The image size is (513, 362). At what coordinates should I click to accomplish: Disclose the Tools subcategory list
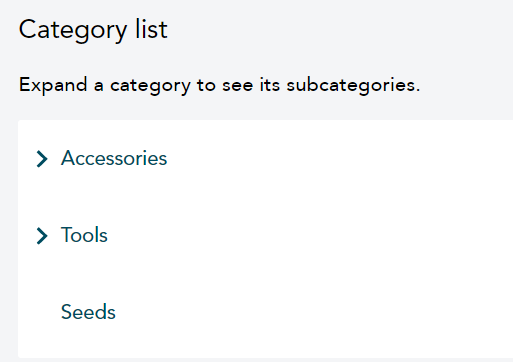tap(42, 236)
